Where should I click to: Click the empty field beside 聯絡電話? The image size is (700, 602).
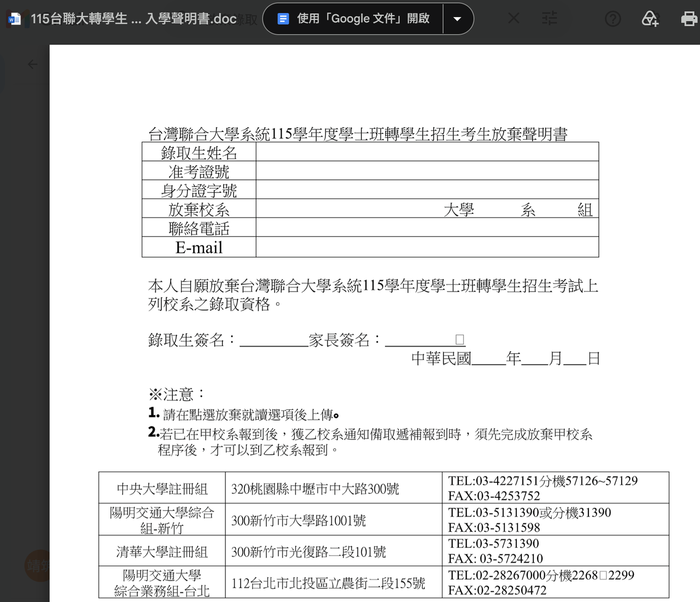427,227
